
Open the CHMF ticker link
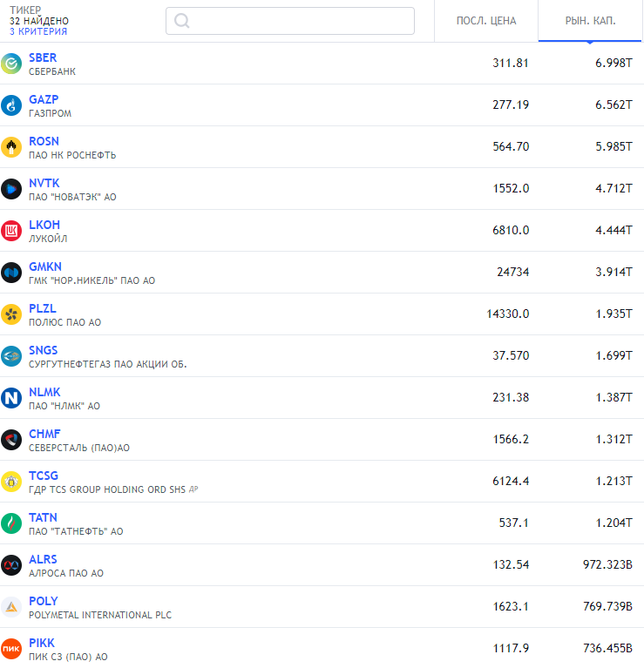click(44, 433)
